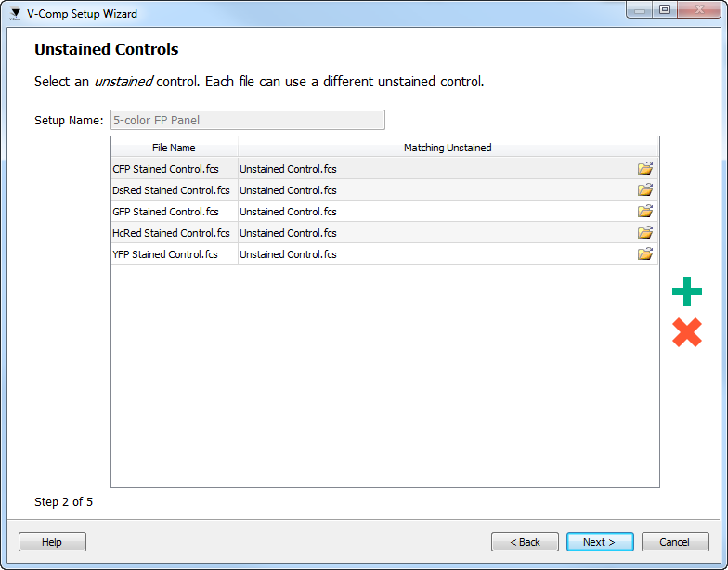Screen dimensions: 728x570
Task: Open folder browser for CFP Stained Control row
Action: coord(645,168)
